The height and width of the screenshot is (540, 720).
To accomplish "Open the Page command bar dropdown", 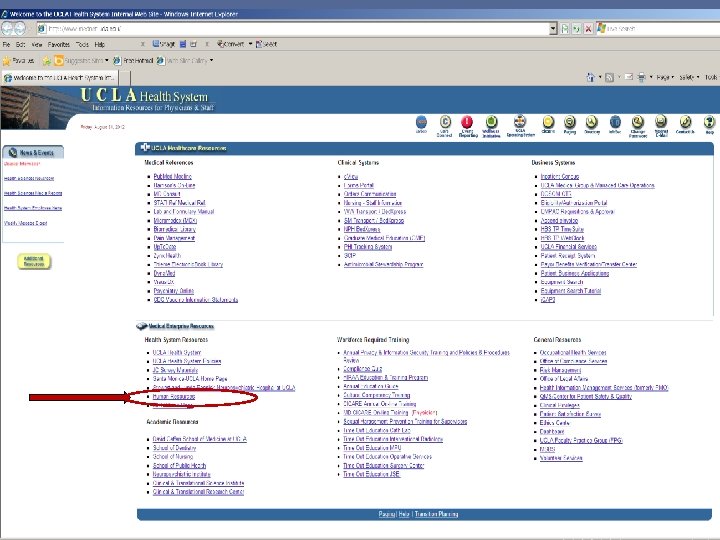I will pos(665,77).
